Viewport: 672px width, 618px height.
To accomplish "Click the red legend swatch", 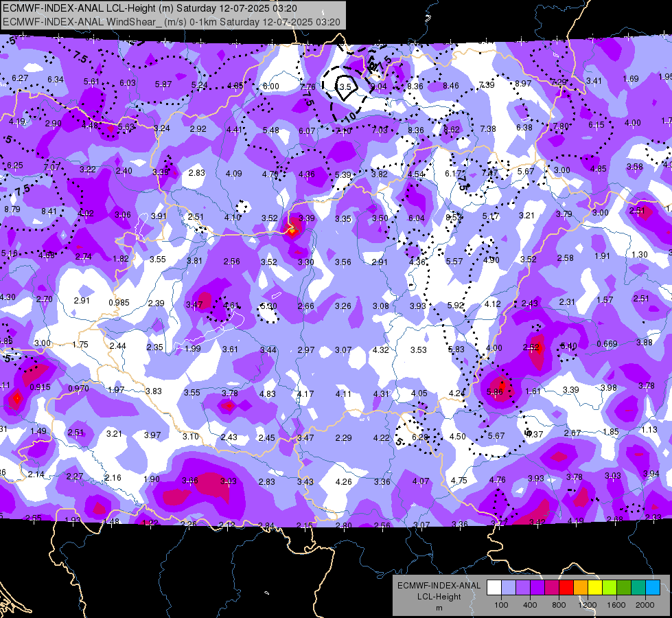I will point(566,588).
